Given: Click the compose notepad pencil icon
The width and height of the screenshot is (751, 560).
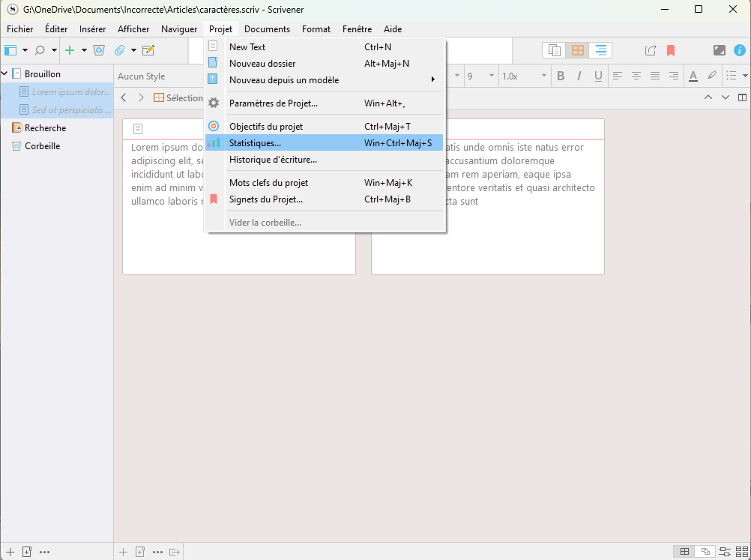Looking at the screenshot, I should pos(148,50).
